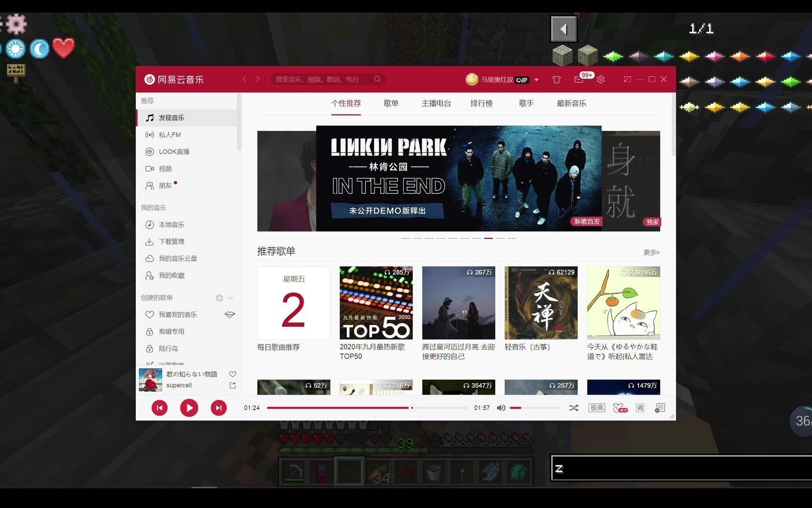Open 我喜欢的音乐 playlist
Screen dimensions: 812x508
pos(178,314)
